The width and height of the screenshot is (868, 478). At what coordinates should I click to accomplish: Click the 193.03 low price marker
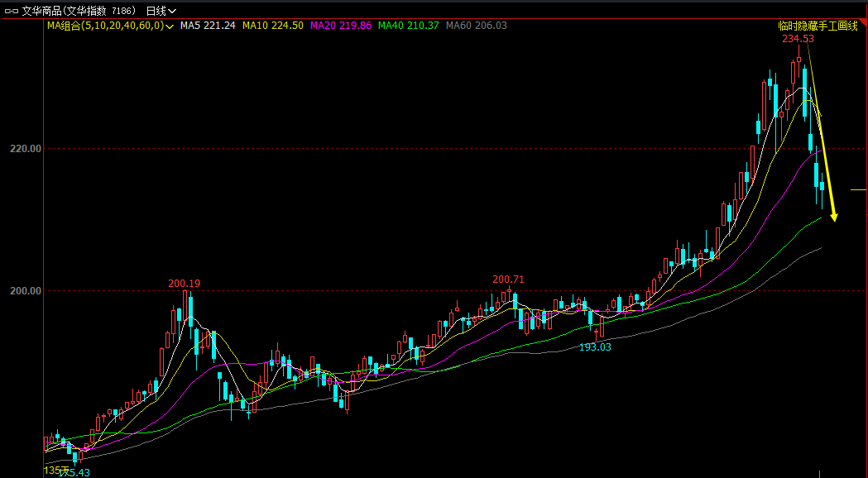(594, 347)
